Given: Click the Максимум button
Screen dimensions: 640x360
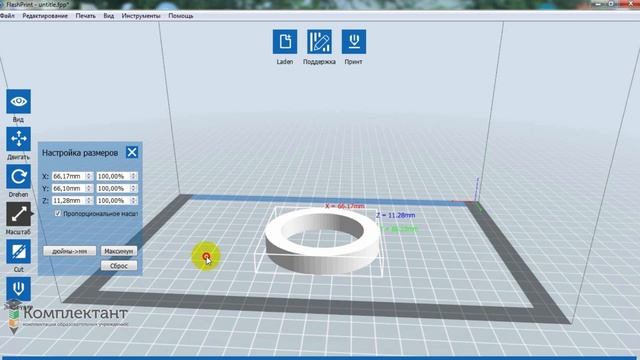Looking at the screenshot, I should click(x=119, y=251).
